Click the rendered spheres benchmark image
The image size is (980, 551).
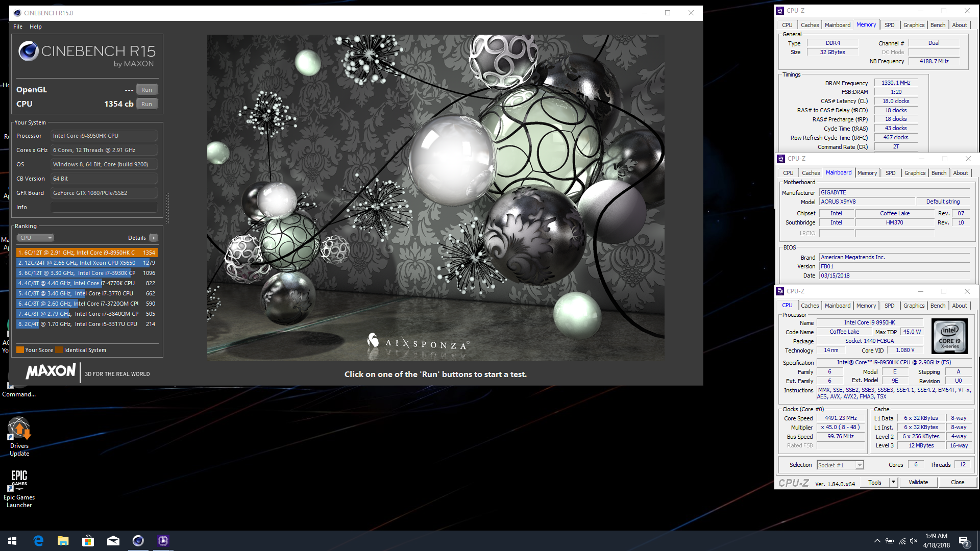tap(435, 198)
